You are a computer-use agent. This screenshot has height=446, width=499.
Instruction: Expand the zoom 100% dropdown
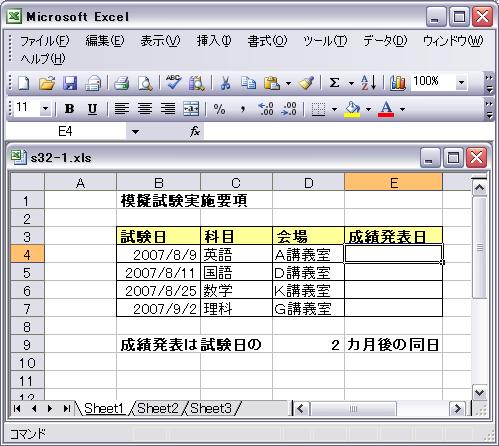(x=461, y=82)
